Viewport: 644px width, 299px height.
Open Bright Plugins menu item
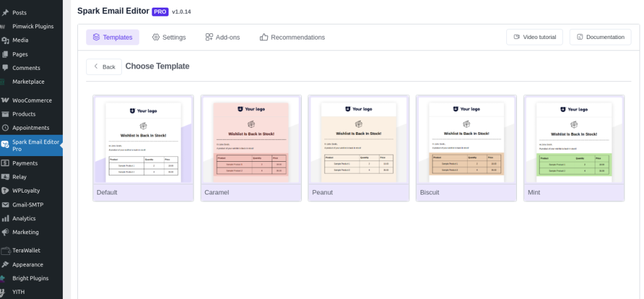pos(31,278)
